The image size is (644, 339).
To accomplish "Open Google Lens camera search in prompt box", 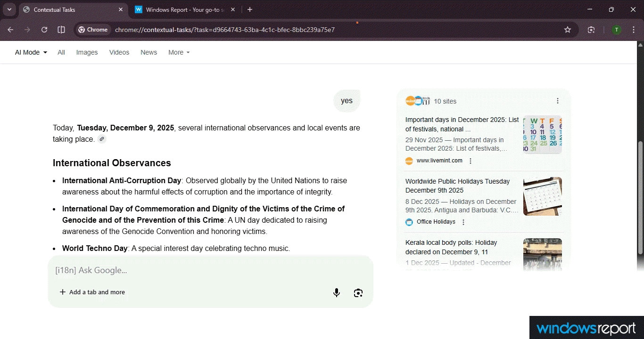I will (358, 292).
